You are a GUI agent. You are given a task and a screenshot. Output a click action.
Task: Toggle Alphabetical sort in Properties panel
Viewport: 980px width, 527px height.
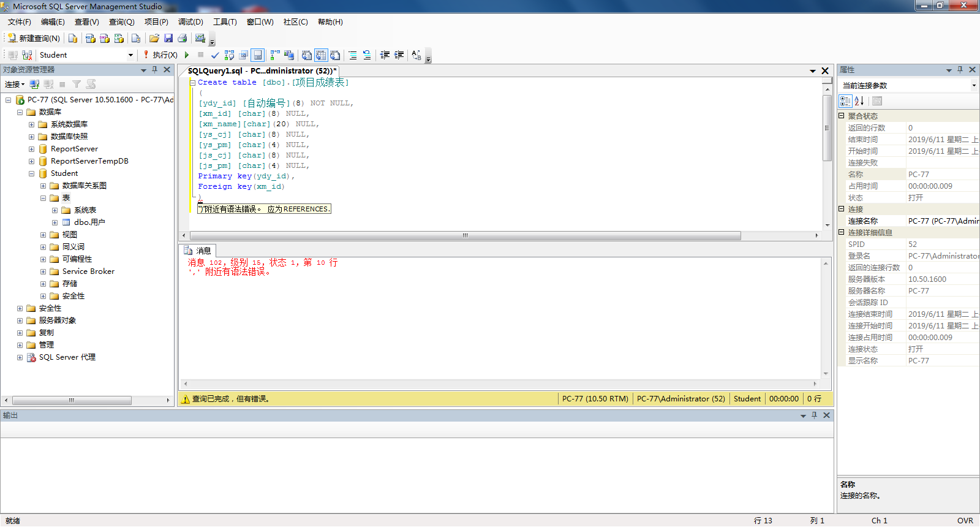point(859,101)
